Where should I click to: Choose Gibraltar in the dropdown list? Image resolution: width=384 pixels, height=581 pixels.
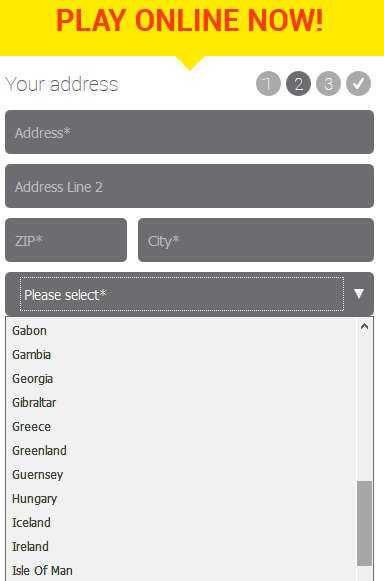181,403
